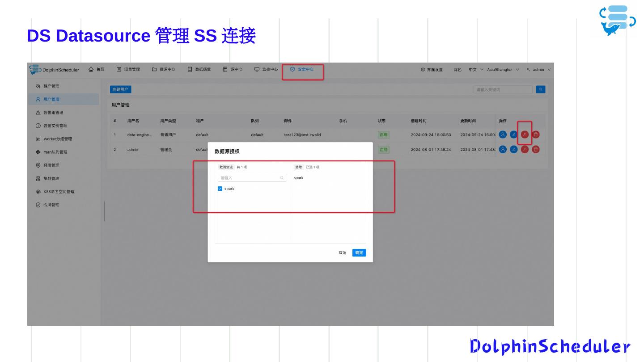
Task: Focus the 请输入 filter field in dialog
Action: (252, 178)
